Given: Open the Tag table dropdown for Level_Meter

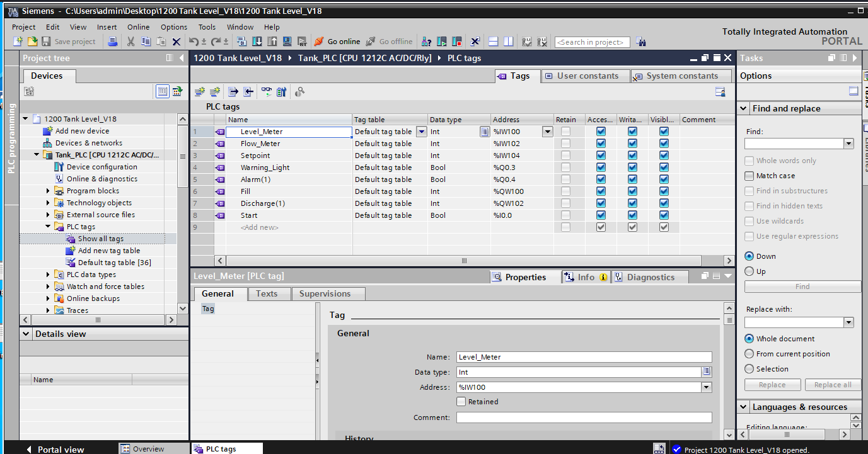Looking at the screenshot, I should (422, 132).
